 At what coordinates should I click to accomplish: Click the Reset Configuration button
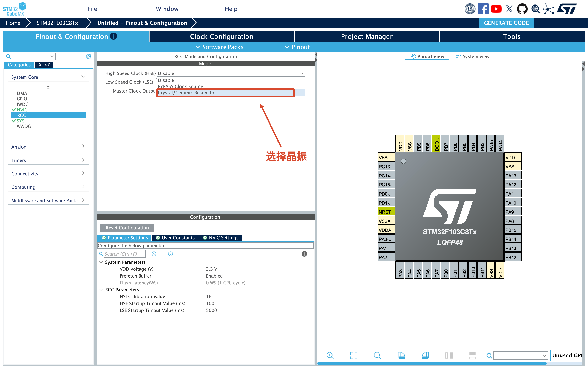(x=127, y=228)
